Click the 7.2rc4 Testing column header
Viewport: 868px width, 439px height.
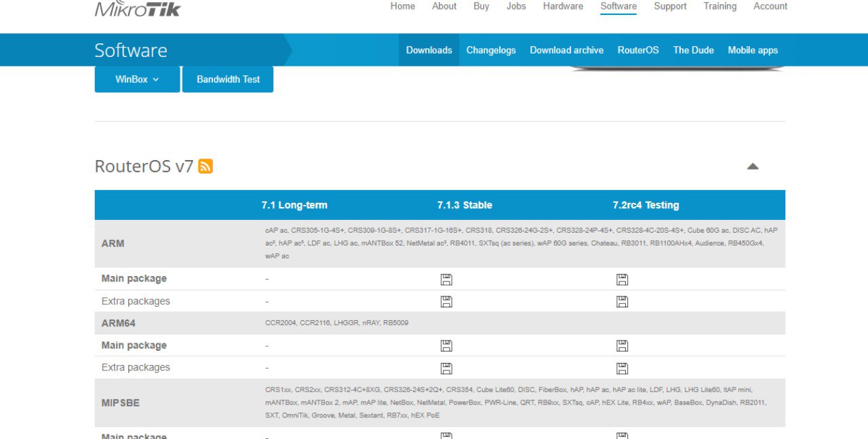pos(646,205)
